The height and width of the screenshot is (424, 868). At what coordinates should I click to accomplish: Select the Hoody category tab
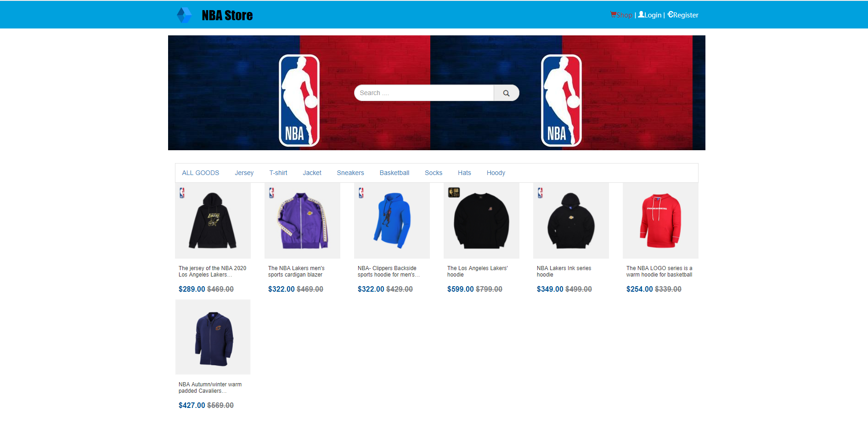coord(496,173)
